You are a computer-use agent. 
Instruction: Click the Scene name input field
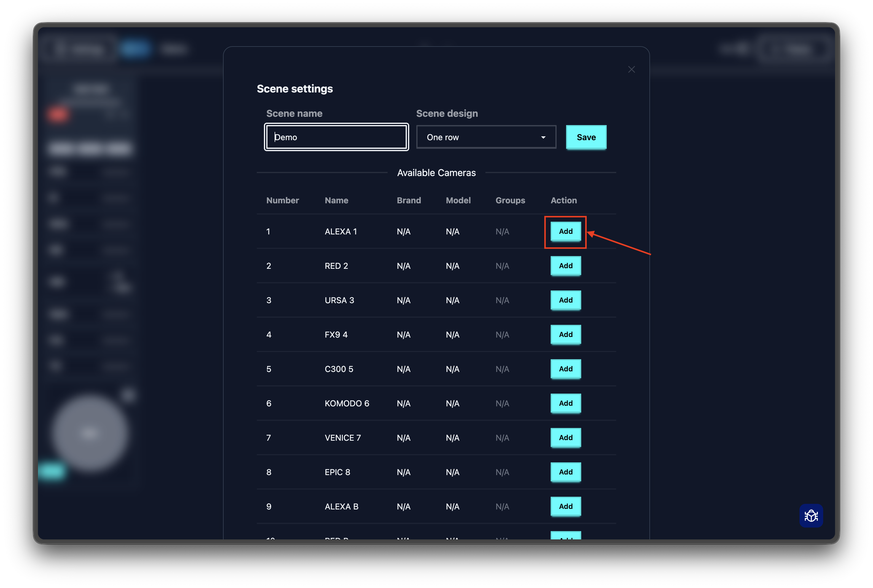click(x=336, y=137)
